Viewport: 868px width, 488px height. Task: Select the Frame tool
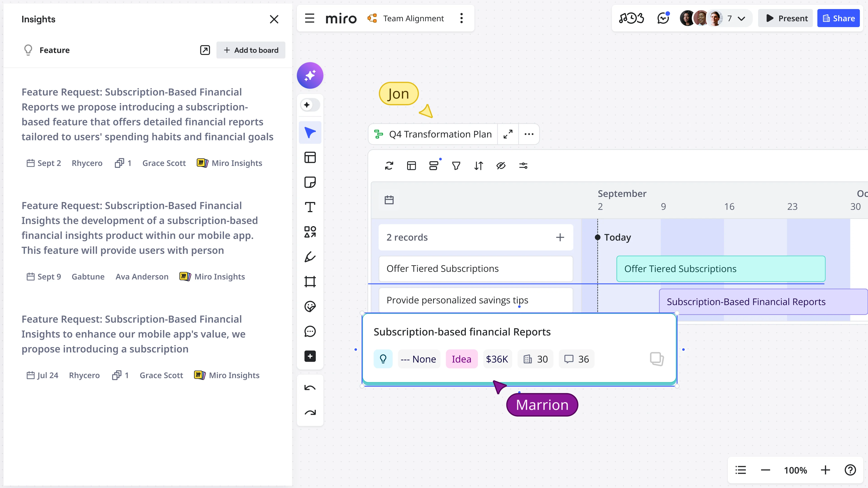pyautogui.click(x=310, y=282)
